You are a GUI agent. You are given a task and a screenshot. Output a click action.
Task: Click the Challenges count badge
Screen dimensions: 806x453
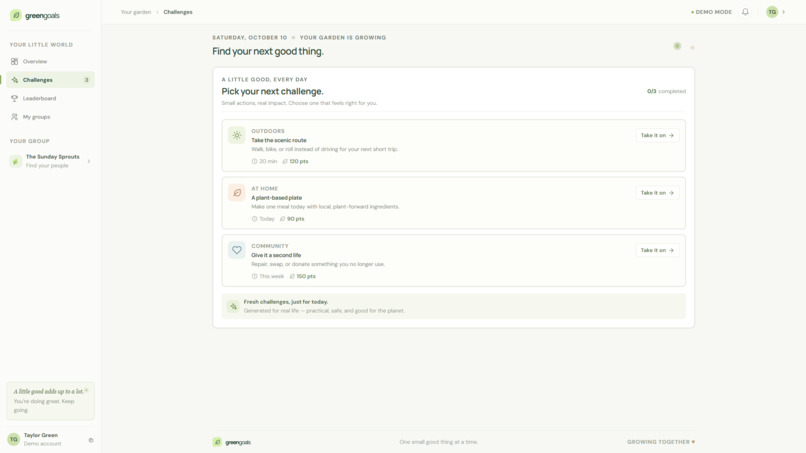click(x=86, y=80)
